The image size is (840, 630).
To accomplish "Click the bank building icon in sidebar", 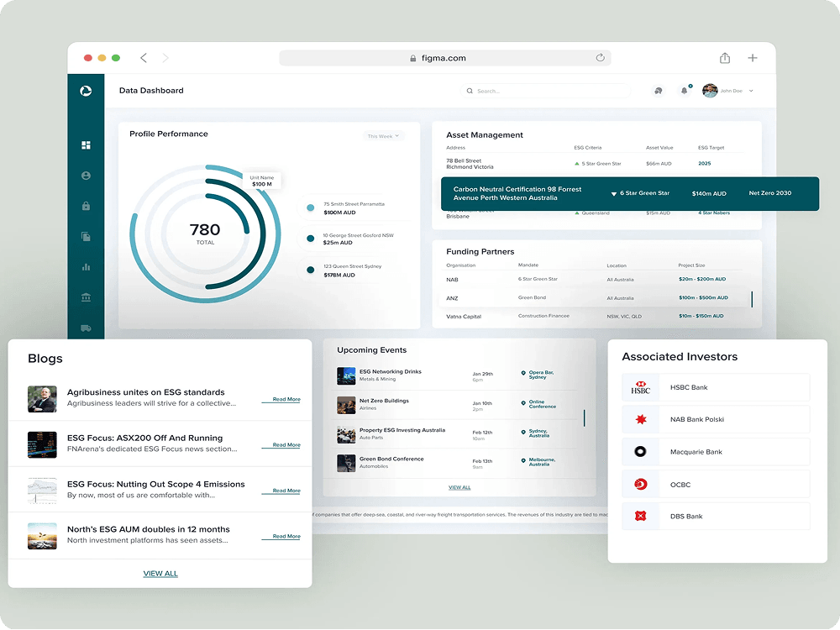I will [86, 297].
